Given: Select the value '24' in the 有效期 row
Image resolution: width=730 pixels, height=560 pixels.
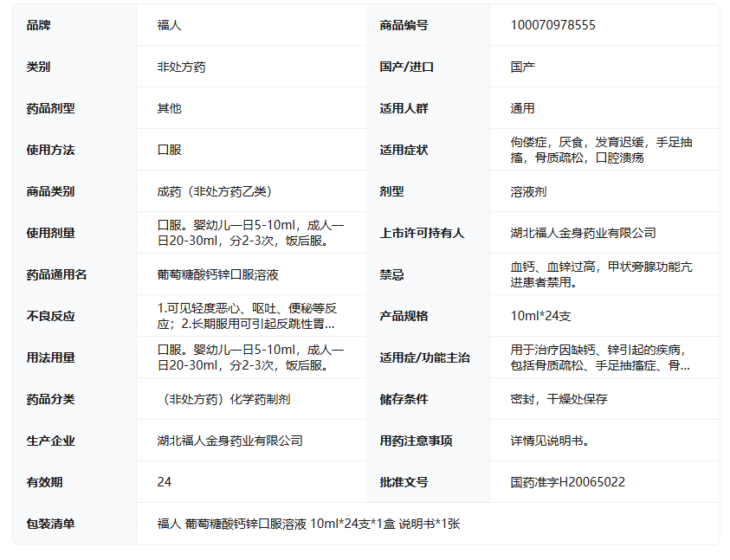Looking at the screenshot, I should click(x=165, y=482).
